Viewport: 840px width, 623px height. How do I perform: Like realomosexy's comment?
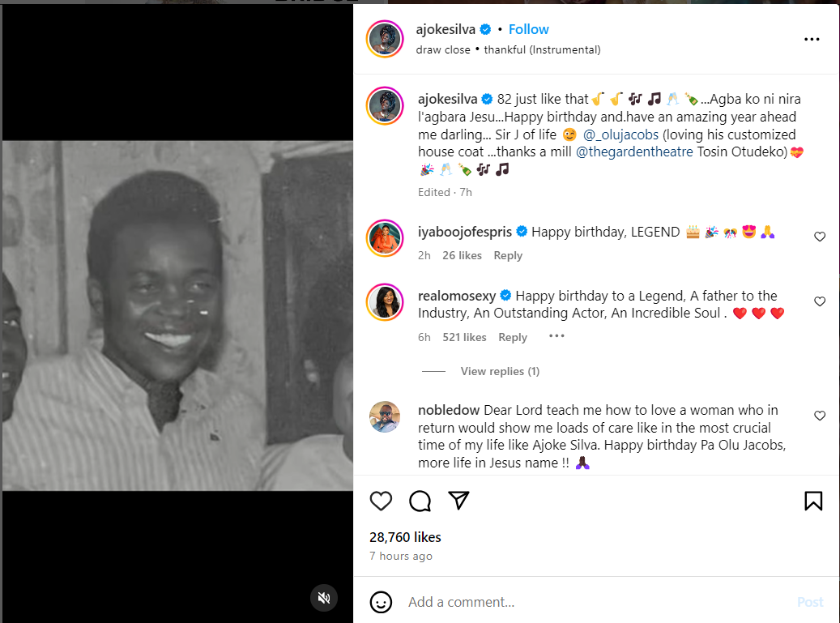coord(820,301)
